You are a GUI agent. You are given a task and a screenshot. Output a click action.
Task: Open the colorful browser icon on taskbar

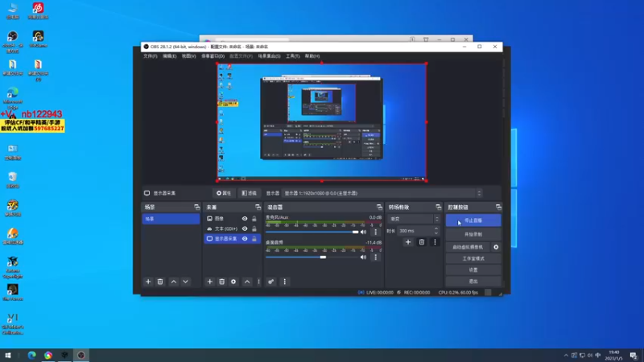point(48,355)
